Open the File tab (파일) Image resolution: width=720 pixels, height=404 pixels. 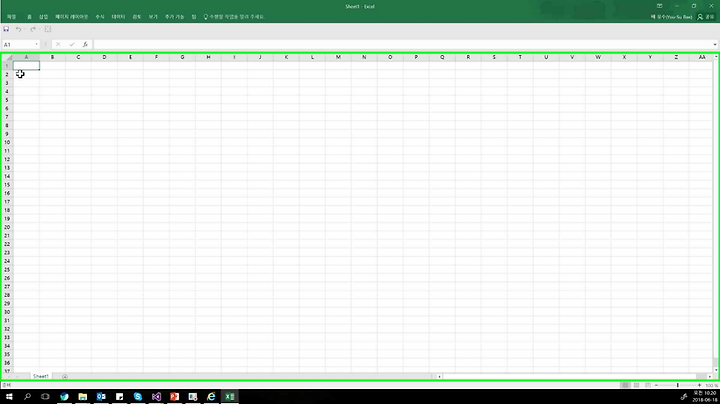11,17
